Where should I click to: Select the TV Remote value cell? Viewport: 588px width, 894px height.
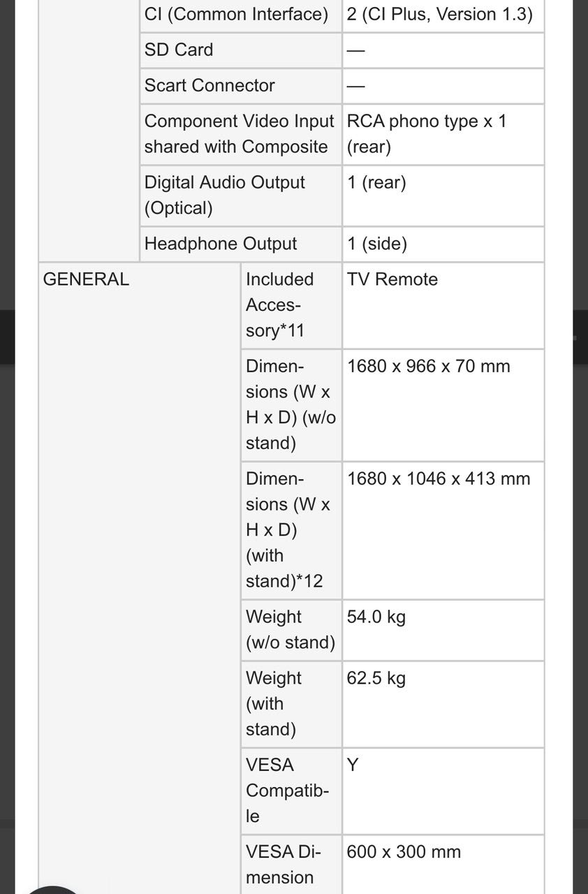tap(392, 279)
